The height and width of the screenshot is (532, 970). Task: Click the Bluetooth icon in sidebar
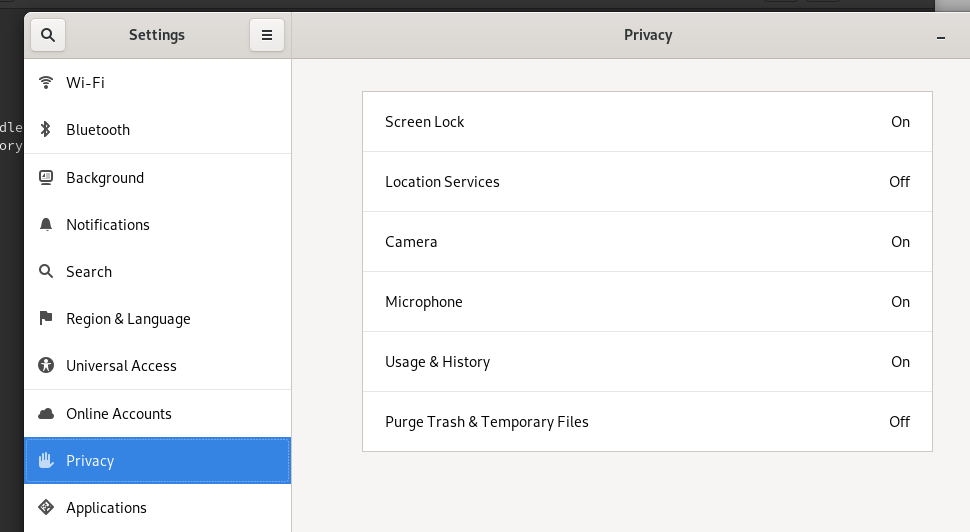45,129
